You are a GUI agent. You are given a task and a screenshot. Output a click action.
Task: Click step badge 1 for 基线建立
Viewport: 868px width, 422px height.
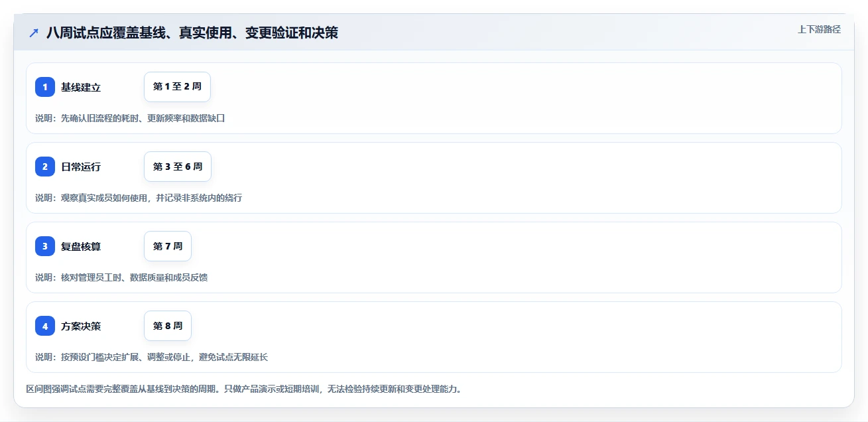click(x=45, y=87)
